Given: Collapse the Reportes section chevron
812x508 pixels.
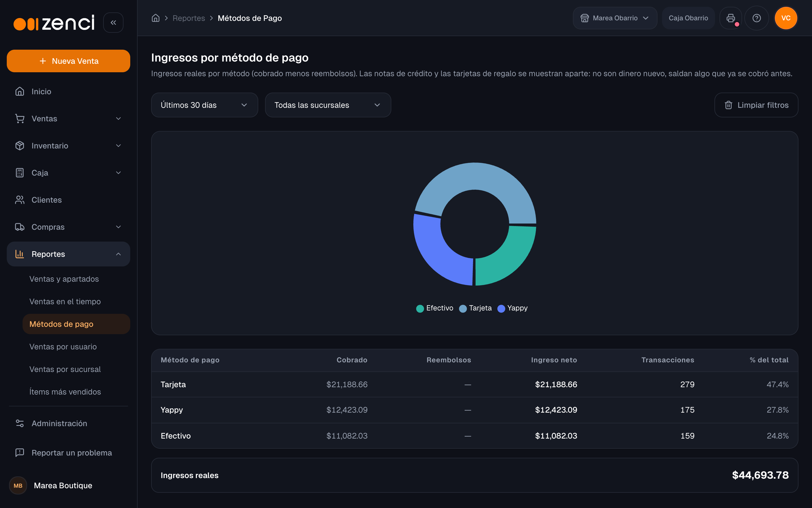Looking at the screenshot, I should pos(118,254).
